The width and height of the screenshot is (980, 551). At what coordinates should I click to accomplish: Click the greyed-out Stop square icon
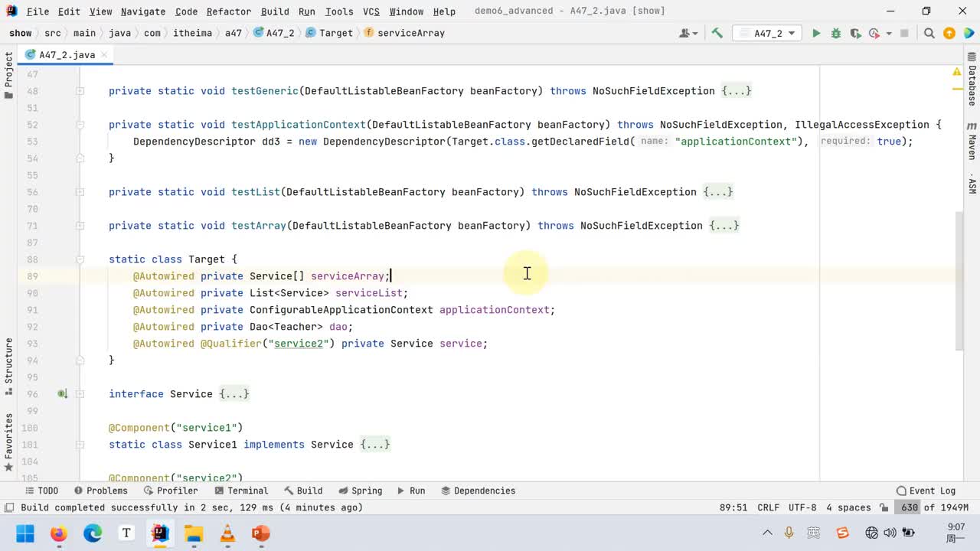tap(904, 33)
